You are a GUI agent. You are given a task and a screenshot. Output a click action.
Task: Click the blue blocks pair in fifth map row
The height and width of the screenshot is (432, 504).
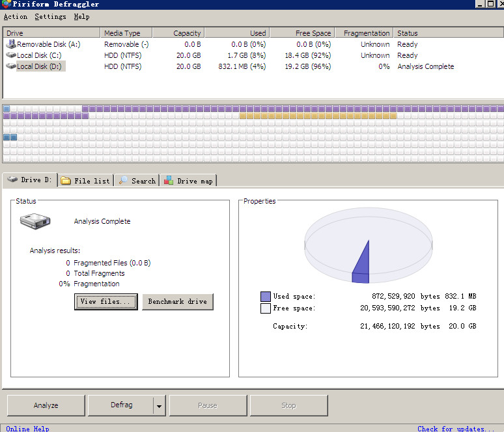point(10,137)
